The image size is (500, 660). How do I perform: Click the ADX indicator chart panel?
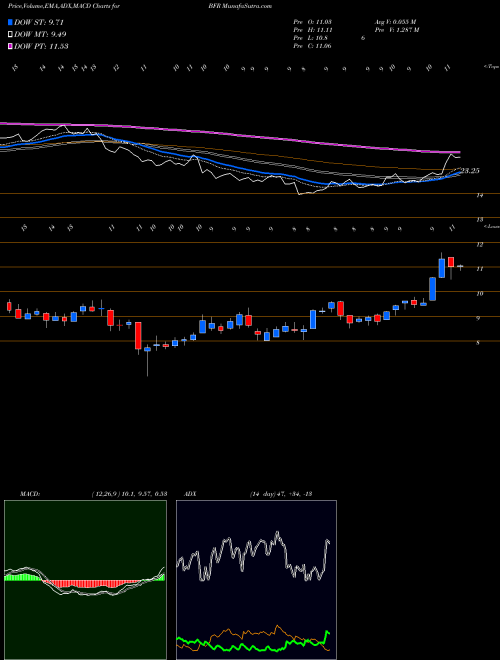[256, 580]
